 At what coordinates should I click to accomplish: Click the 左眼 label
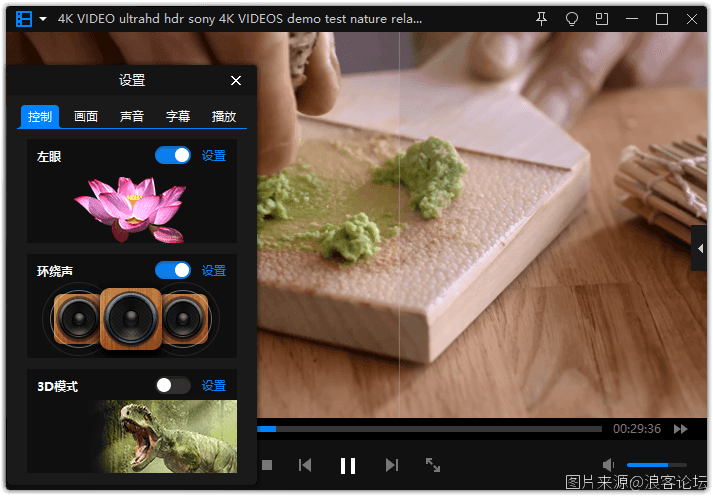(x=49, y=157)
